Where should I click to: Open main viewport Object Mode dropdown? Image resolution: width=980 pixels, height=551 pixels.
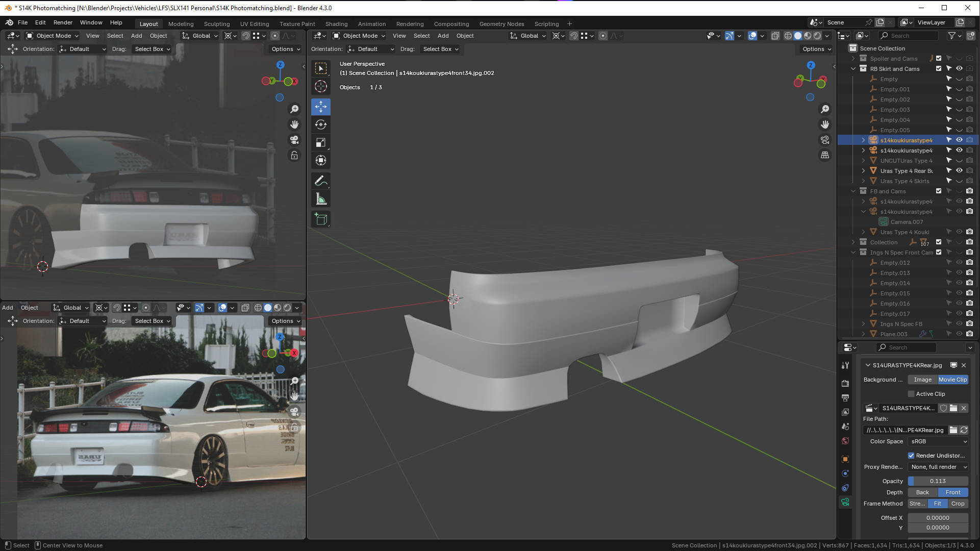point(359,36)
